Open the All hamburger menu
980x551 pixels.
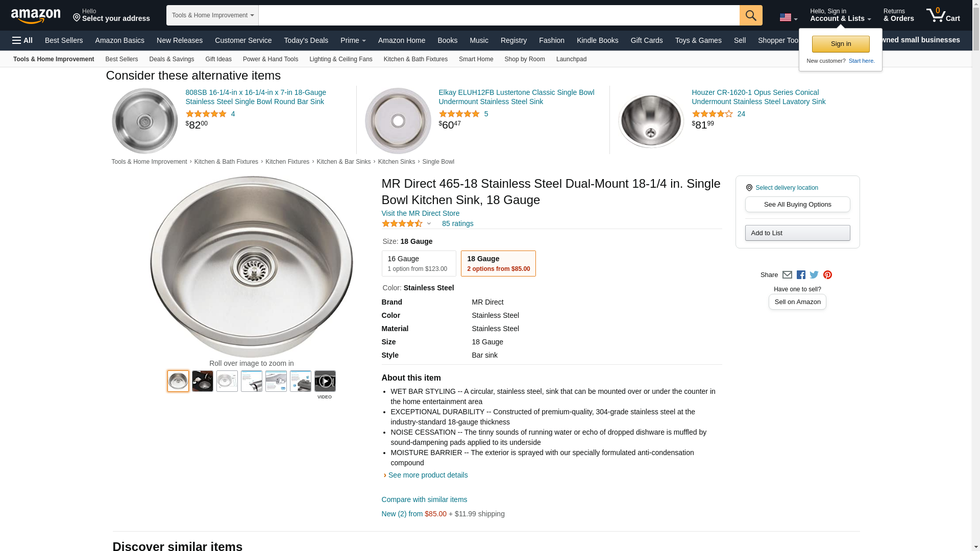tap(22, 40)
